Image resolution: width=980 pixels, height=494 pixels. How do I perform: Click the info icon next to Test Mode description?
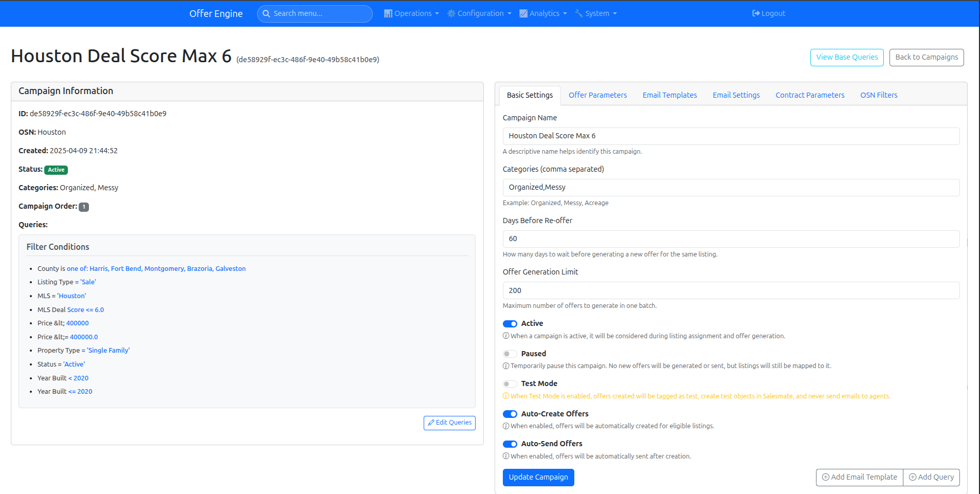[x=506, y=396]
